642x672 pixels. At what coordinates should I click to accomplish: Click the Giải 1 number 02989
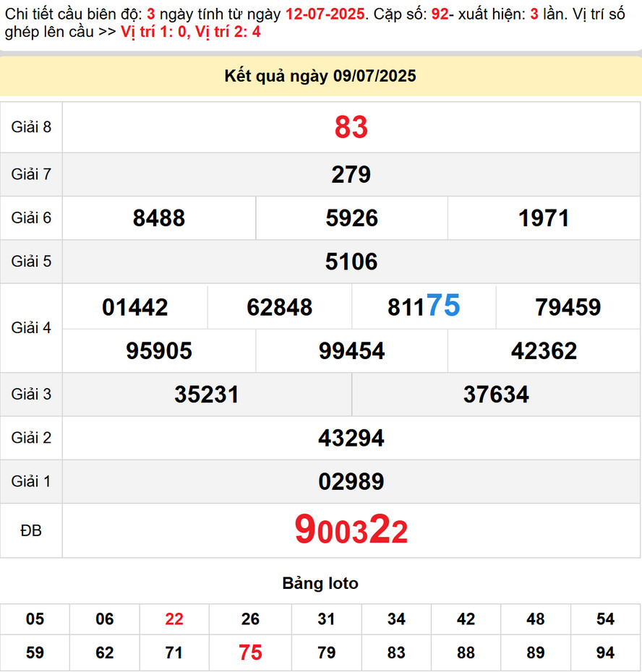351,482
